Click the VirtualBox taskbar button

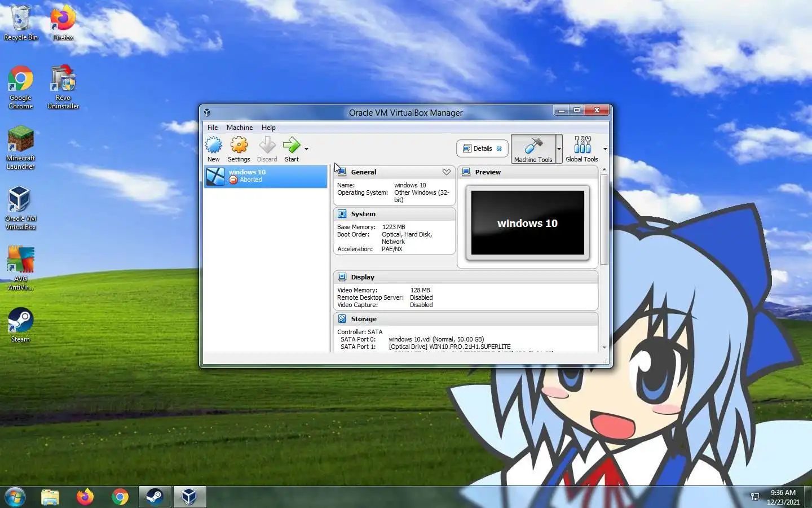189,497
